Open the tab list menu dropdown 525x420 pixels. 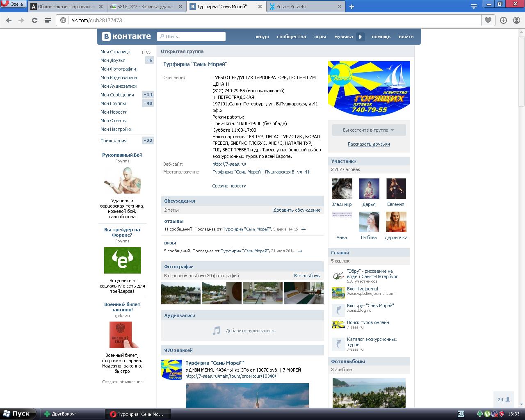[474, 7]
